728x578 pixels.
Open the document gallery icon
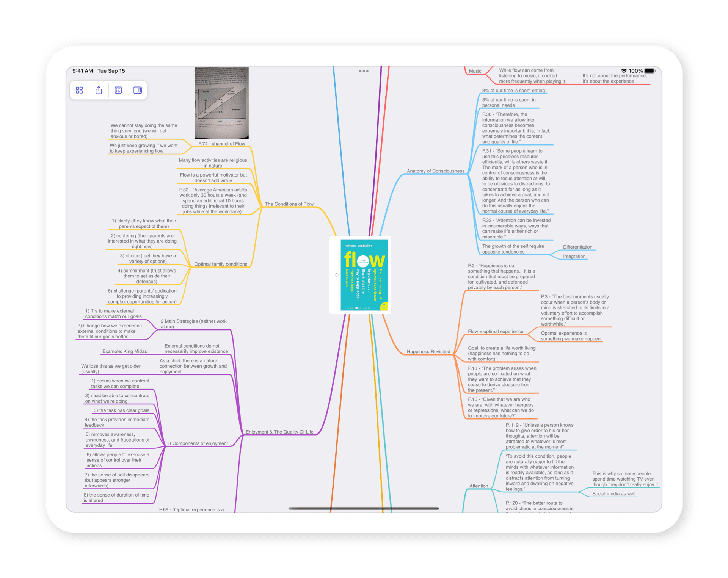click(80, 90)
